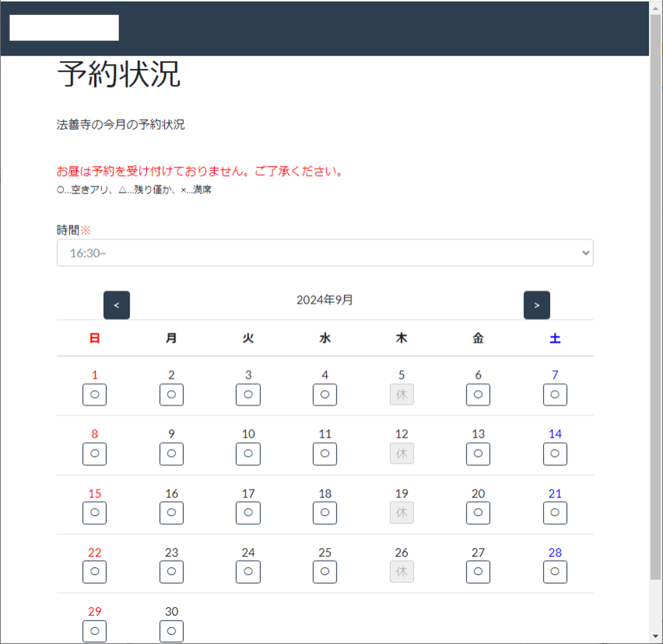This screenshot has width=663, height=644.
Task: Click the scrollbar down arrow
Action: [656, 636]
